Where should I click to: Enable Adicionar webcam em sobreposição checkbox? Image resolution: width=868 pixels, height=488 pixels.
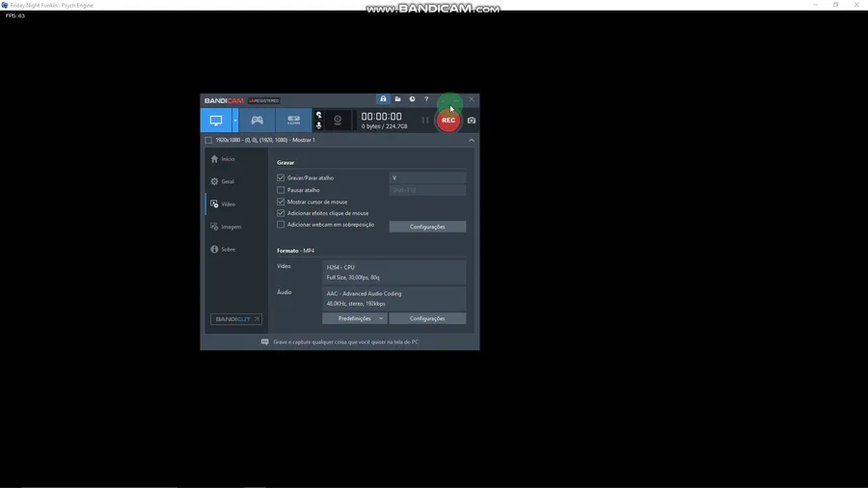[281, 225]
